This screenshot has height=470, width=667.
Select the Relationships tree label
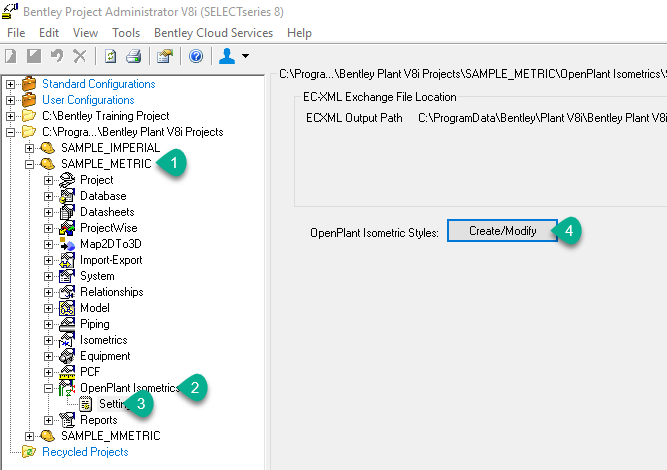[x=111, y=292]
